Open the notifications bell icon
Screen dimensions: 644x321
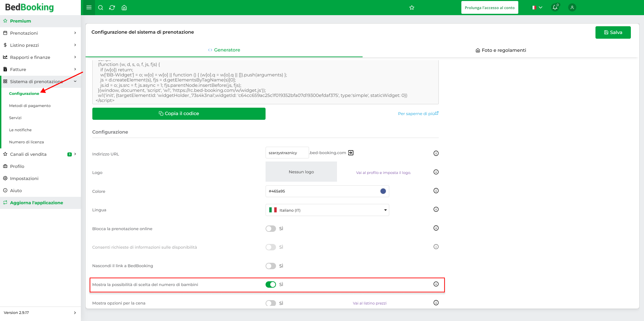coord(555,7)
